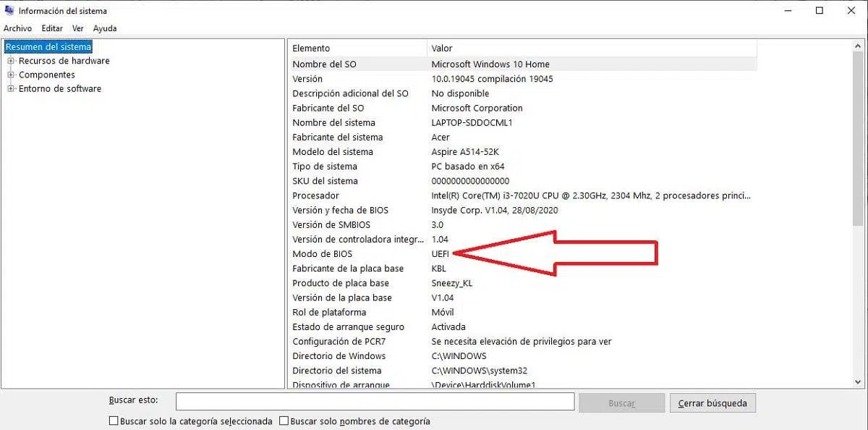Select the Modo de BIOS row
Image resolution: width=868 pixels, height=430 pixels.
coord(323,253)
